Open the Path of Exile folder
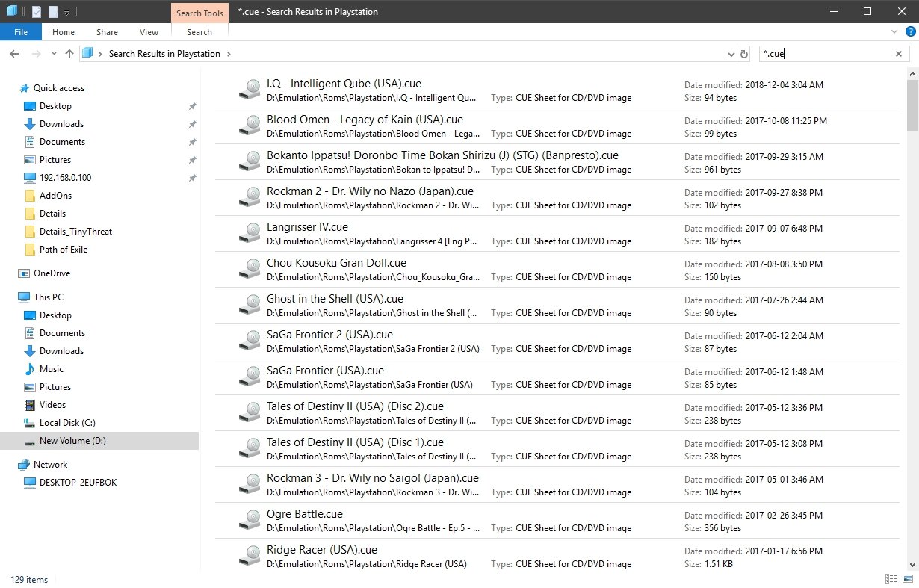The height and width of the screenshot is (588, 919). pyautogui.click(x=63, y=250)
